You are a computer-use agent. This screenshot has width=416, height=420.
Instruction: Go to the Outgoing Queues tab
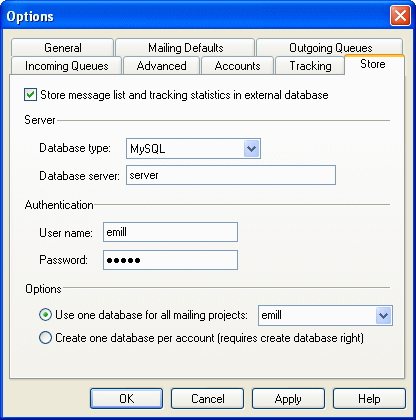pos(330,48)
